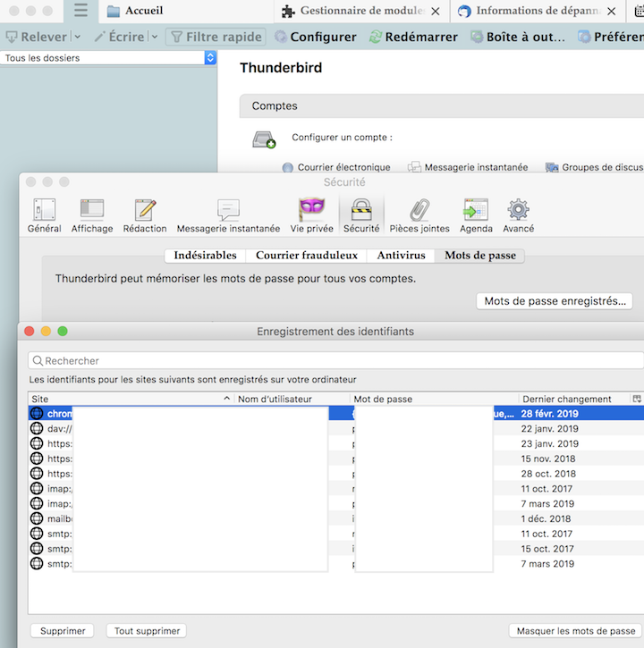Select the Indésirables sub-tab
The height and width of the screenshot is (648, 644).
pyautogui.click(x=205, y=256)
